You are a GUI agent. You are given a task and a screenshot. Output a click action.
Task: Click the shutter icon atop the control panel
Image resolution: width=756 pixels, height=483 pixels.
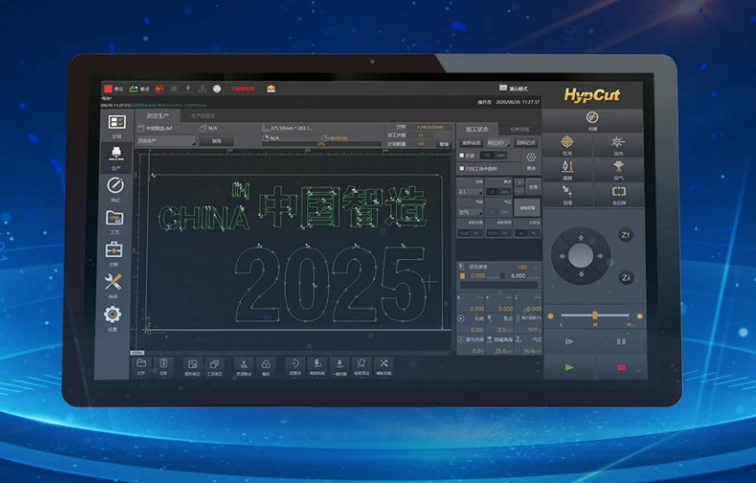click(x=592, y=117)
